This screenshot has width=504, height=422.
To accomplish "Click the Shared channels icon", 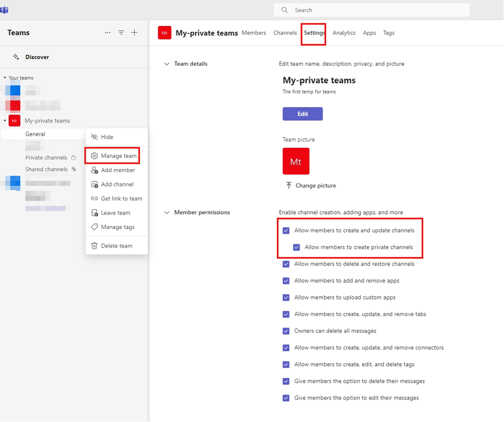I will pos(74,169).
